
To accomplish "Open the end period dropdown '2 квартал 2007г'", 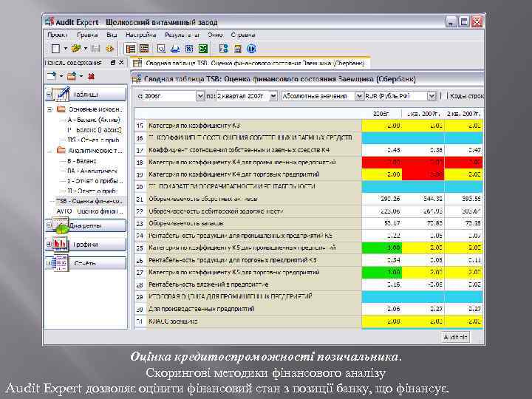I will [x=273, y=96].
